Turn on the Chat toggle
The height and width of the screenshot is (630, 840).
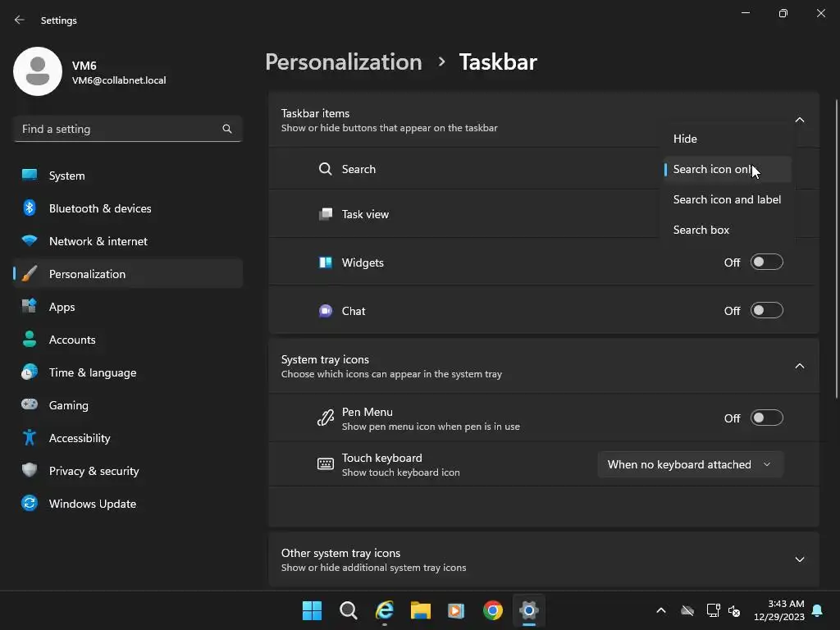[x=767, y=310]
